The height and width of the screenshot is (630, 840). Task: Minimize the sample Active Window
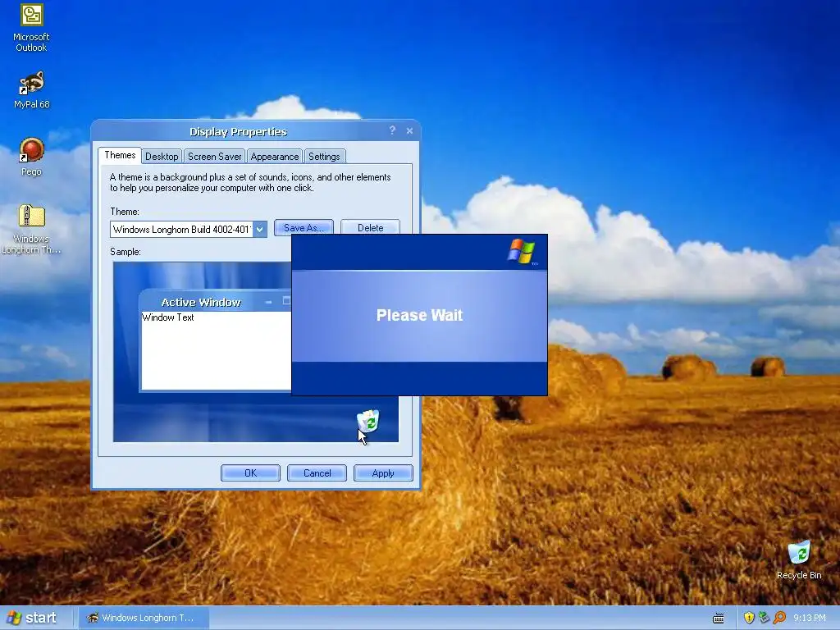tap(268, 302)
